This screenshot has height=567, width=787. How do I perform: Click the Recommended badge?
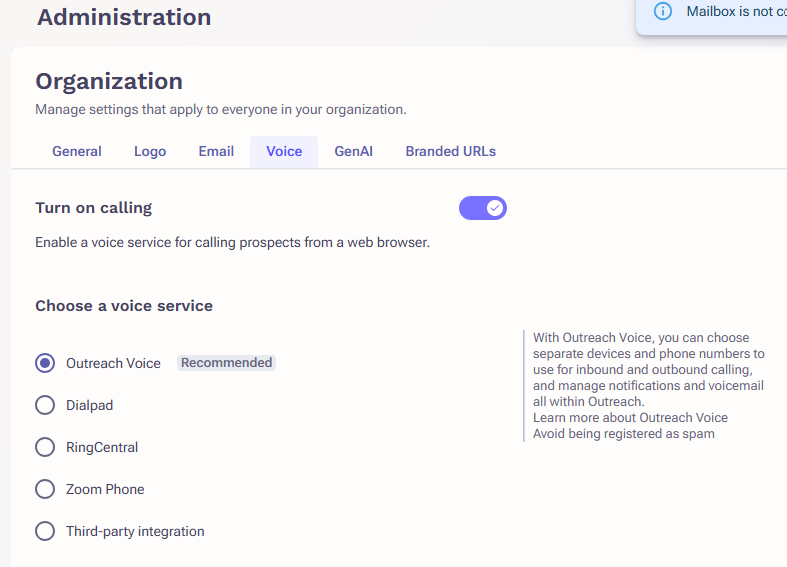click(226, 363)
